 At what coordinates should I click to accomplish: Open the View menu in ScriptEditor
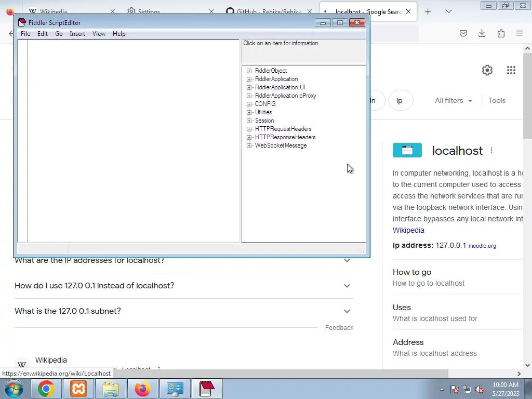pyautogui.click(x=99, y=34)
